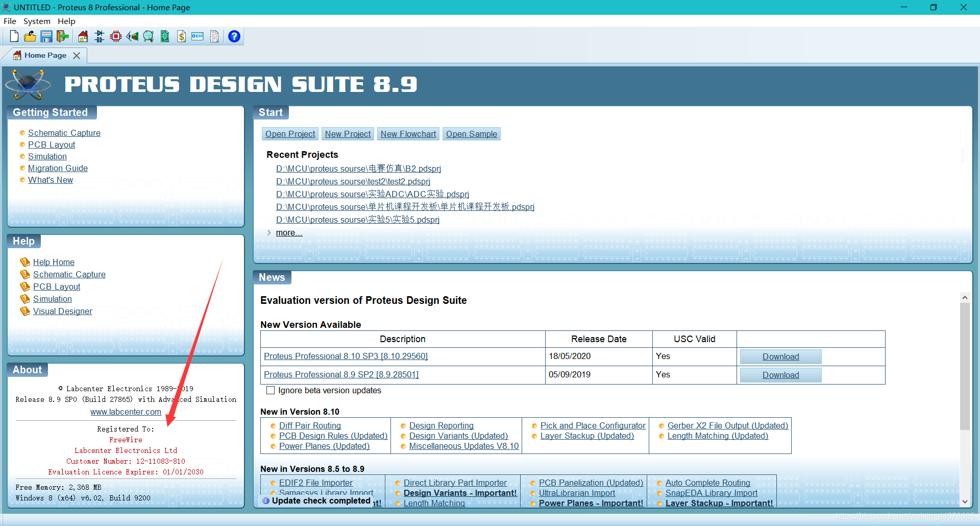This screenshot has height=526, width=980.
Task: Open Layer Stackup (Updated) link
Action: point(587,436)
